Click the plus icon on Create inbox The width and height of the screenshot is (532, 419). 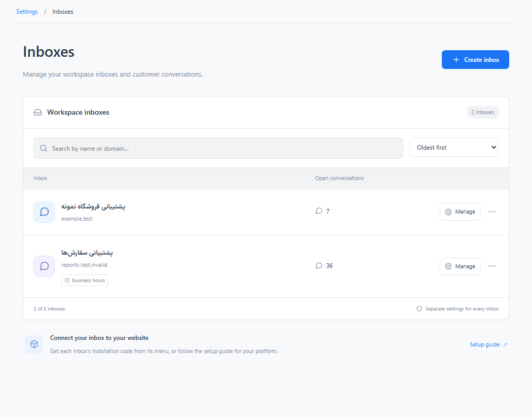coord(457,60)
